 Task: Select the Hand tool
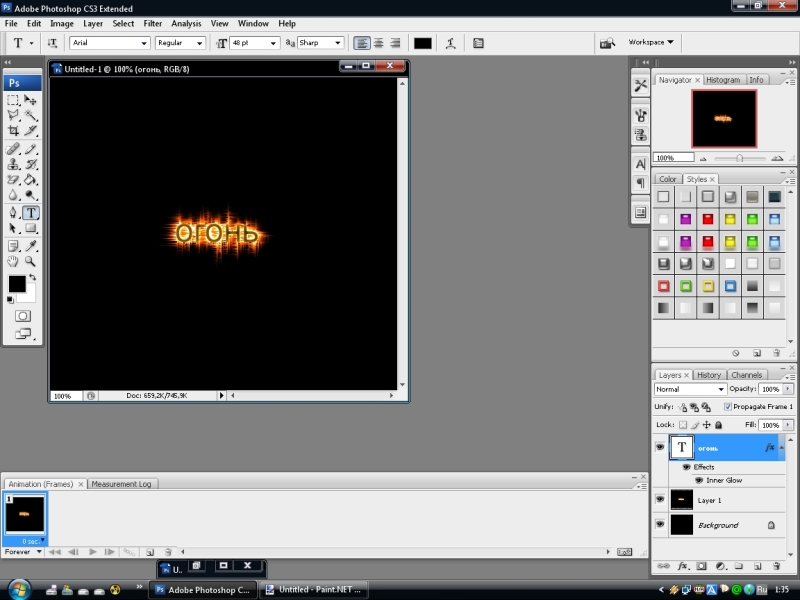click(13, 261)
